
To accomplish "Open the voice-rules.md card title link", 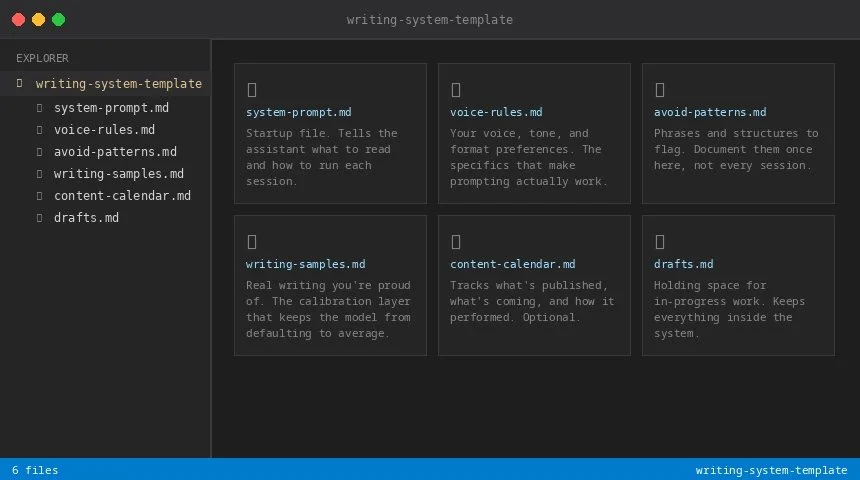I will click(496, 112).
